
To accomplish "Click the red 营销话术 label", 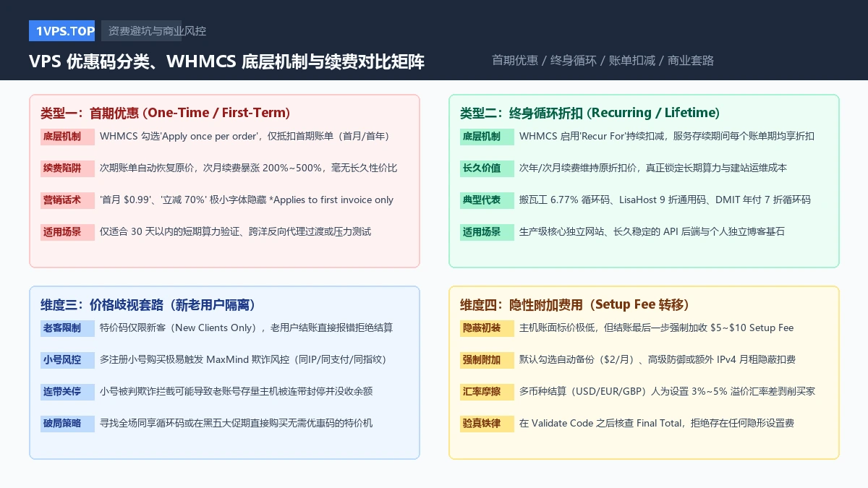I will click(67, 200).
